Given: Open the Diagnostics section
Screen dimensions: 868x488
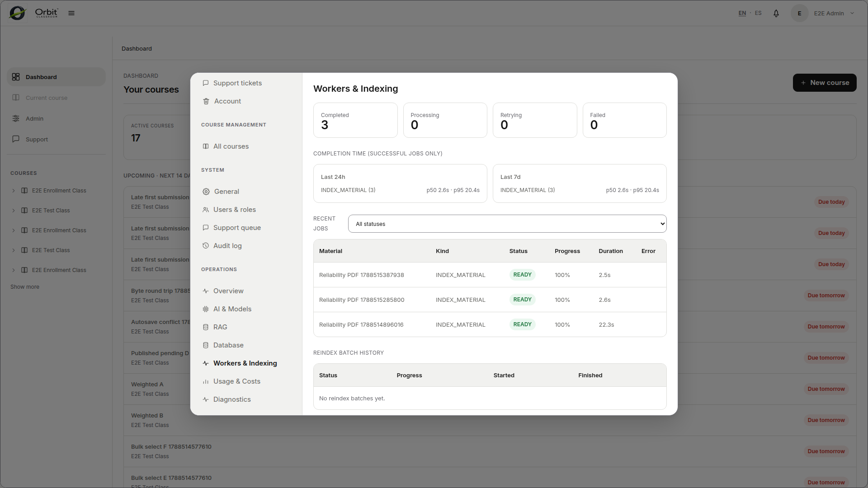Looking at the screenshot, I should (232, 399).
